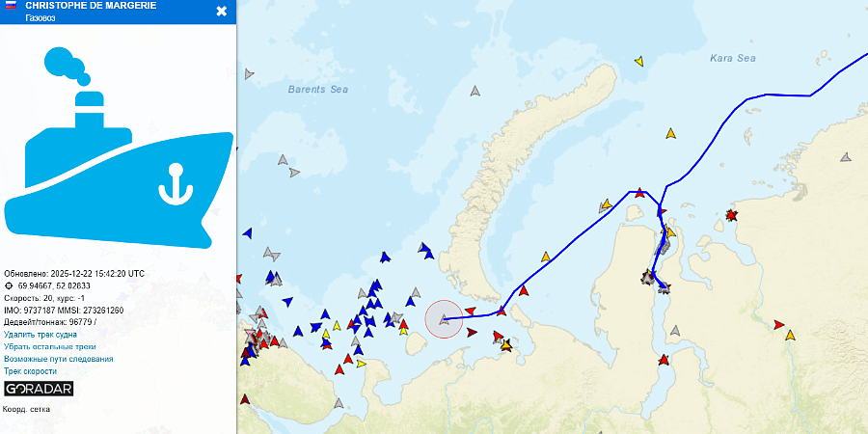The image size is (868, 434).
Task: Click the yellow vessel arrow in Kara Sea
Action: pos(639,61)
